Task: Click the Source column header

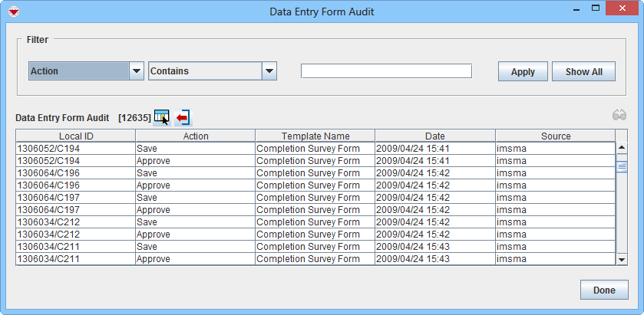Action: pyautogui.click(x=555, y=136)
